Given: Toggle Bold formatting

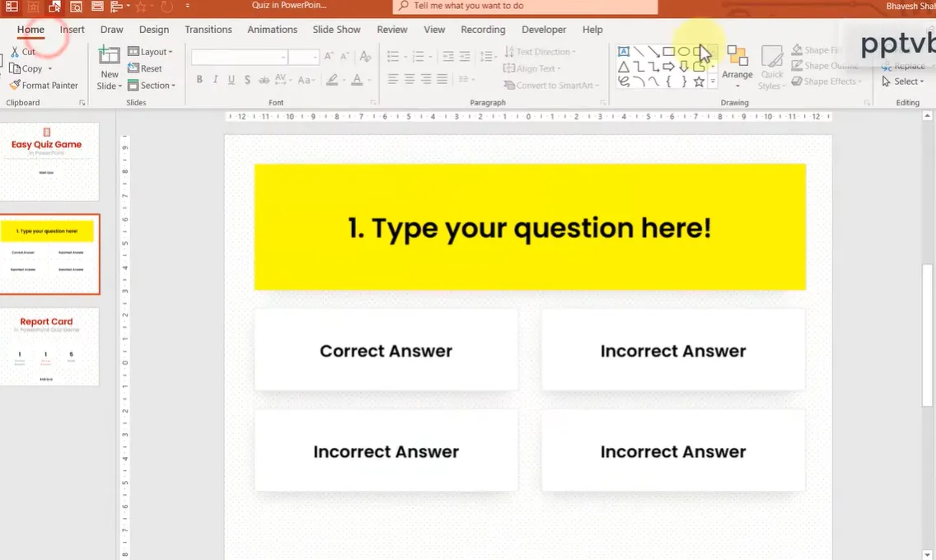Looking at the screenshot, I should pos(199,80).
